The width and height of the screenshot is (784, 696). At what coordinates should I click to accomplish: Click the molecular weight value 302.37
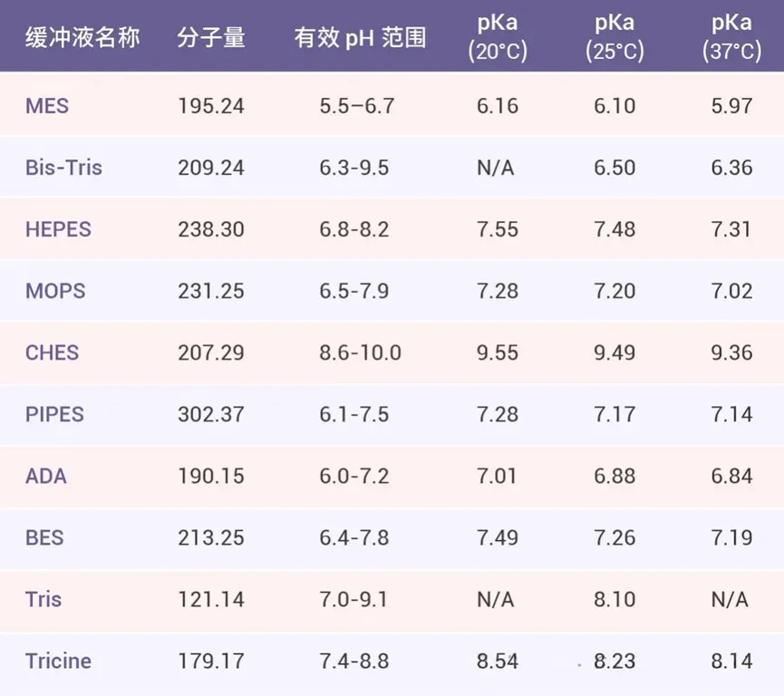coord(211,414)
